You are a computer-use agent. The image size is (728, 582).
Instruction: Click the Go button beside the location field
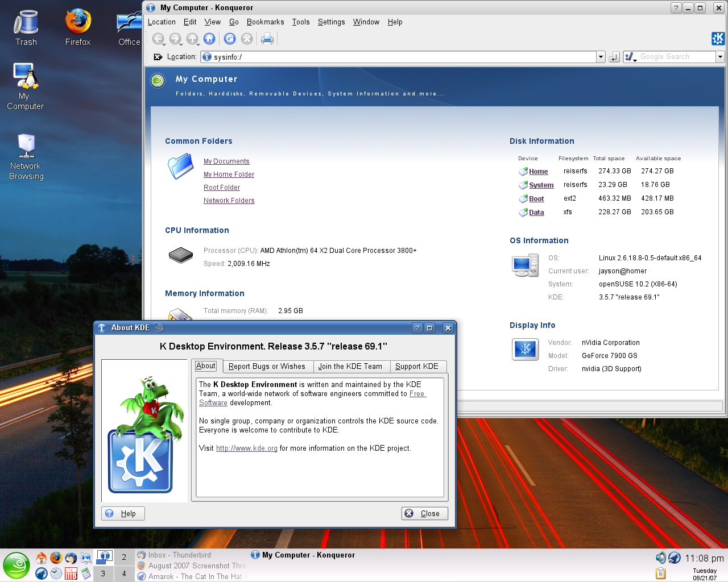point(614,57)
